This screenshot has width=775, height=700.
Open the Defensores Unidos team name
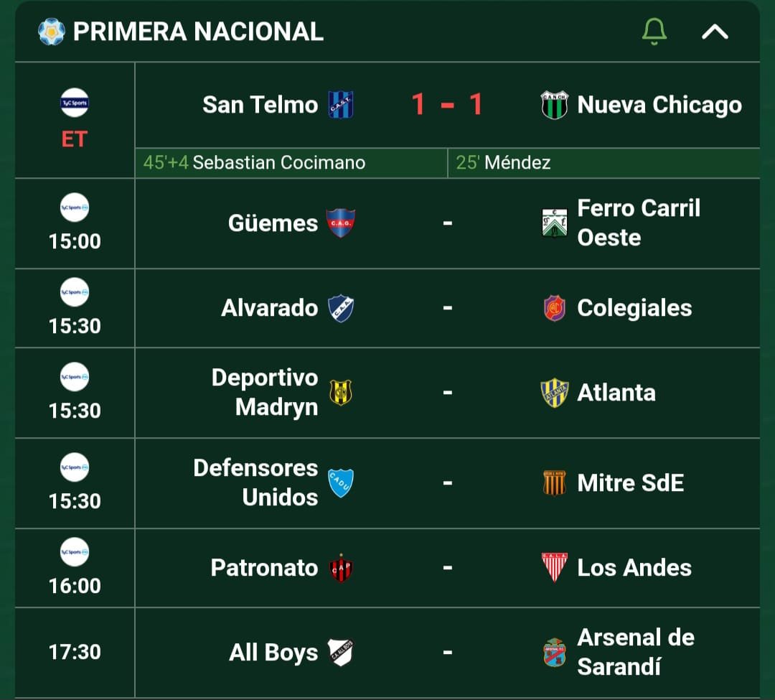point(255,483)
